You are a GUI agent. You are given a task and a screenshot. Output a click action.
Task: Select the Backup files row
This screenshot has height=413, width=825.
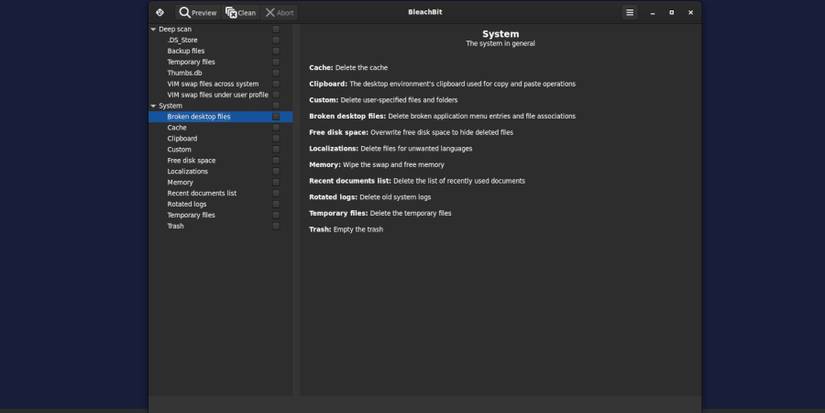click(x=220, y=51)
